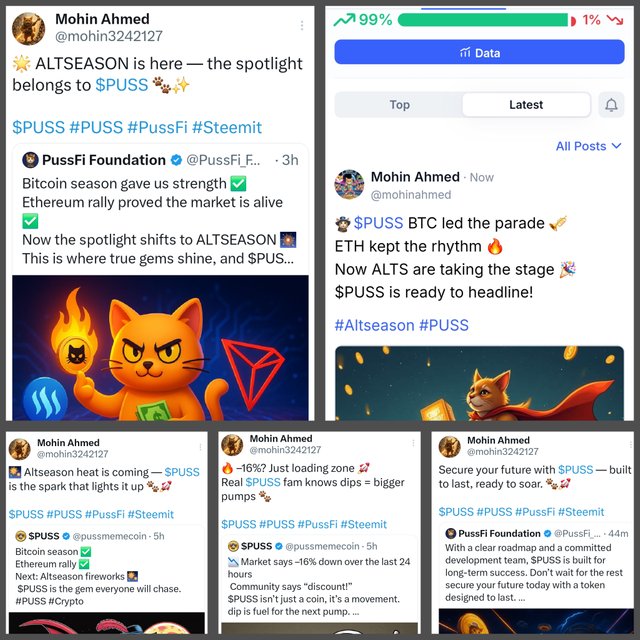Open the caped cat post image

(479, 383)
